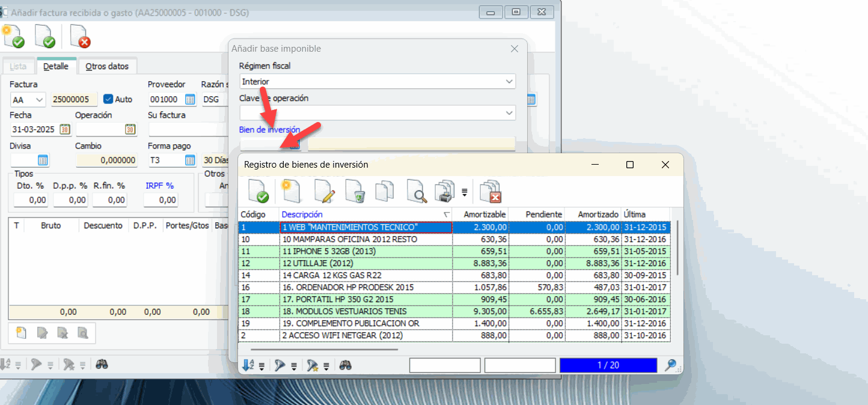Click binoculars search icon in Registro de bienes

[345, 365]
